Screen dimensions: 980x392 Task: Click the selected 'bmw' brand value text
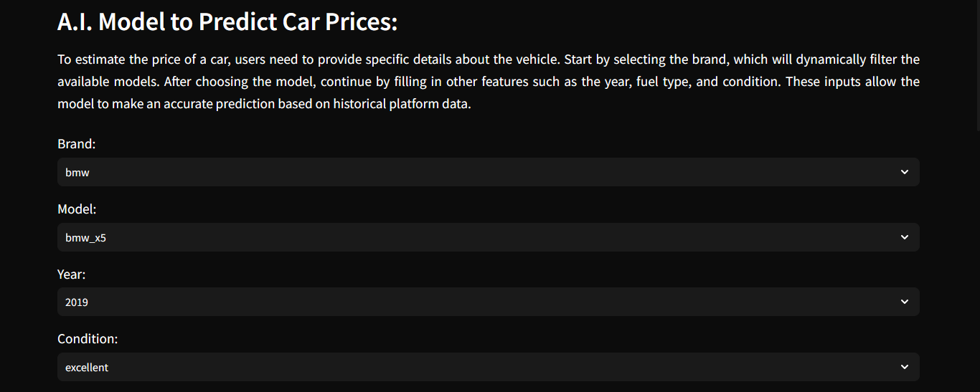[x=77, y=173]
